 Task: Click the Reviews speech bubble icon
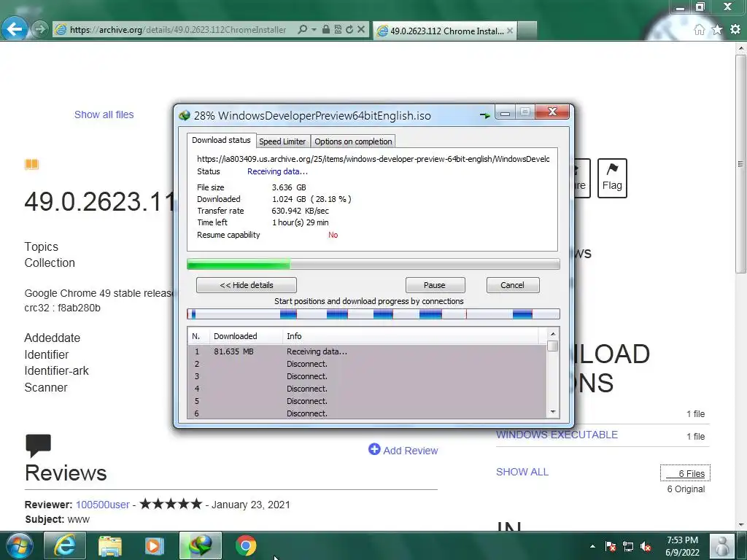click(38, 446)
